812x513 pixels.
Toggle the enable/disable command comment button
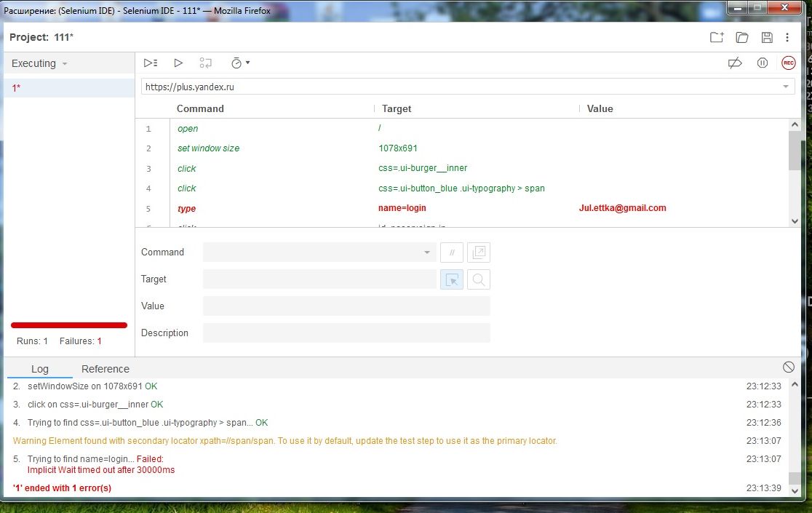pyautogui.click(x=452, y=252)
